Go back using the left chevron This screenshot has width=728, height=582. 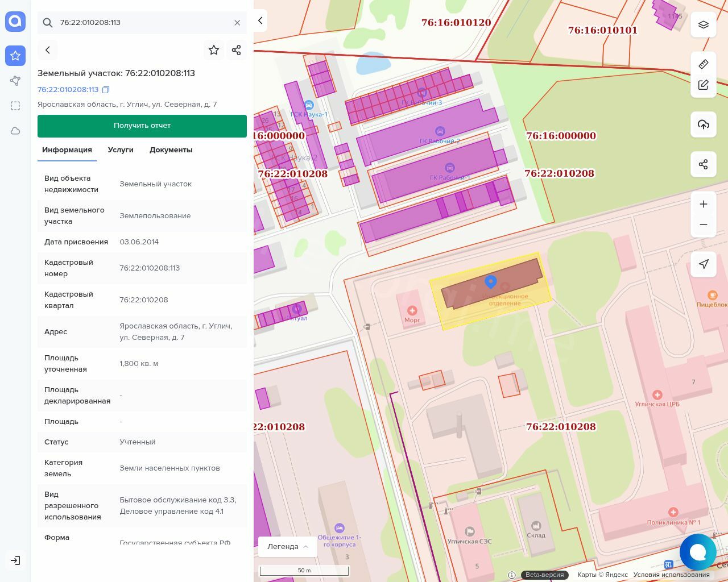48,50
